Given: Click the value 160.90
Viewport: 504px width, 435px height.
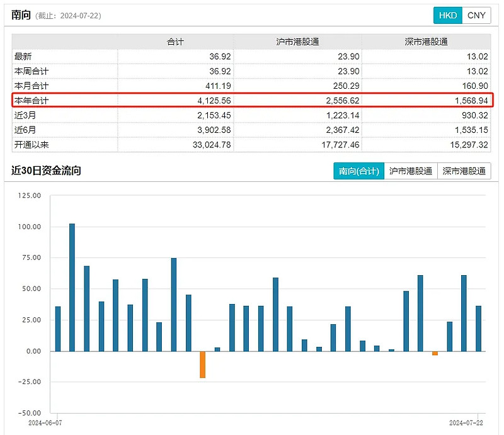Looking at the screenshot, I should pyautogui.click(x=475, y=86).
